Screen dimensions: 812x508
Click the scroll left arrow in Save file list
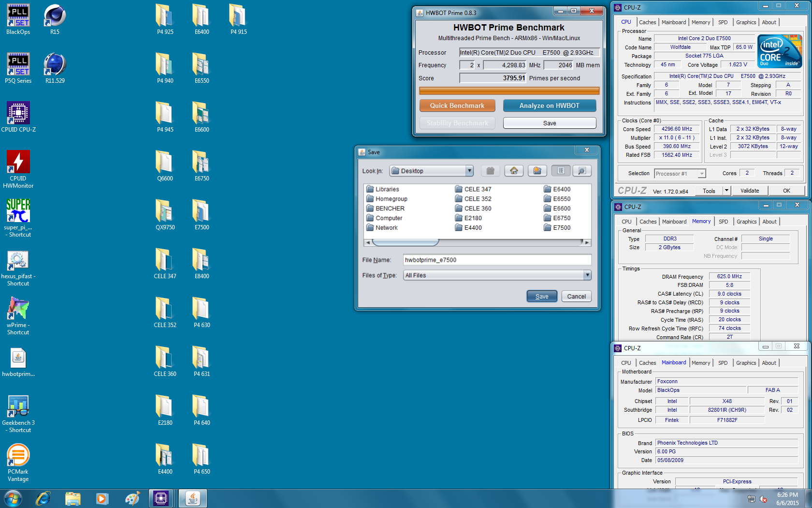(368, 242)
